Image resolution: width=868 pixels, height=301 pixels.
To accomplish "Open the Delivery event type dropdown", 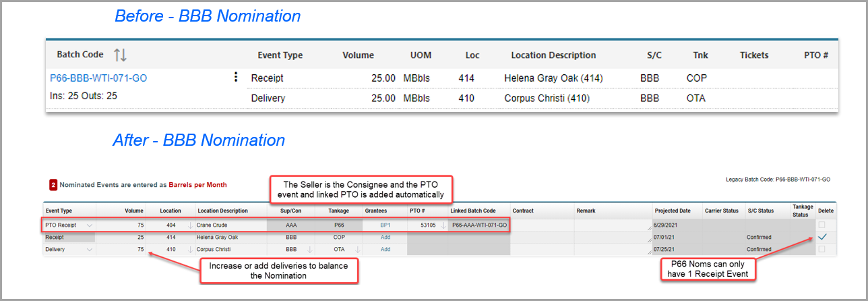I will pos(90,249).
